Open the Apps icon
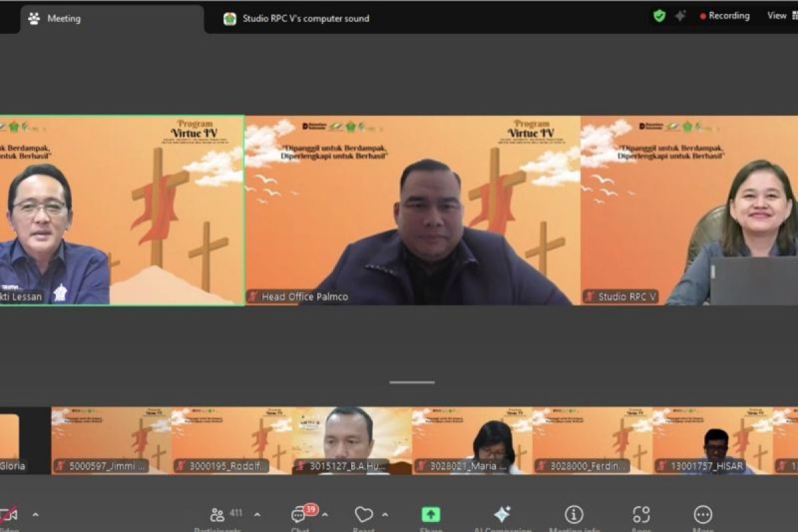The image size is (798, 532). 641,515
